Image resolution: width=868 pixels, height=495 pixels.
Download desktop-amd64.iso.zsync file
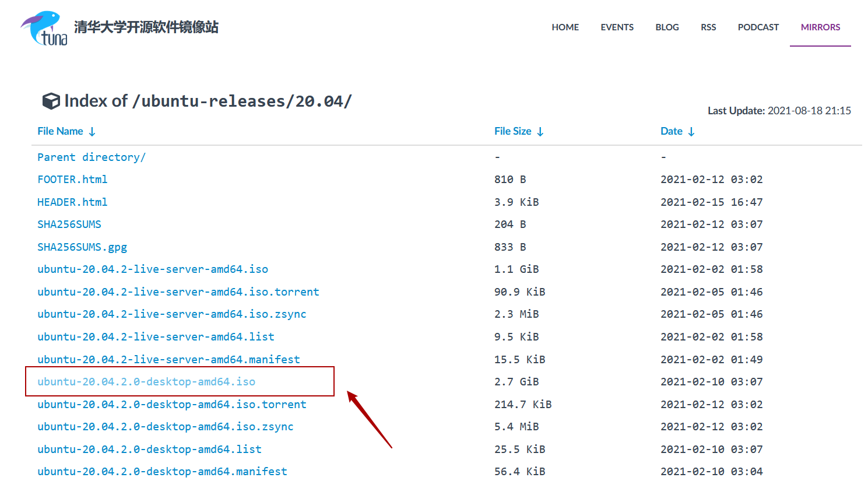point(166,427)
